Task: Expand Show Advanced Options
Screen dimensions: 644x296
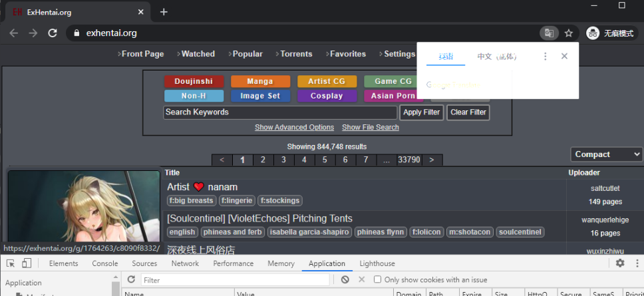Action: [294, 127]
